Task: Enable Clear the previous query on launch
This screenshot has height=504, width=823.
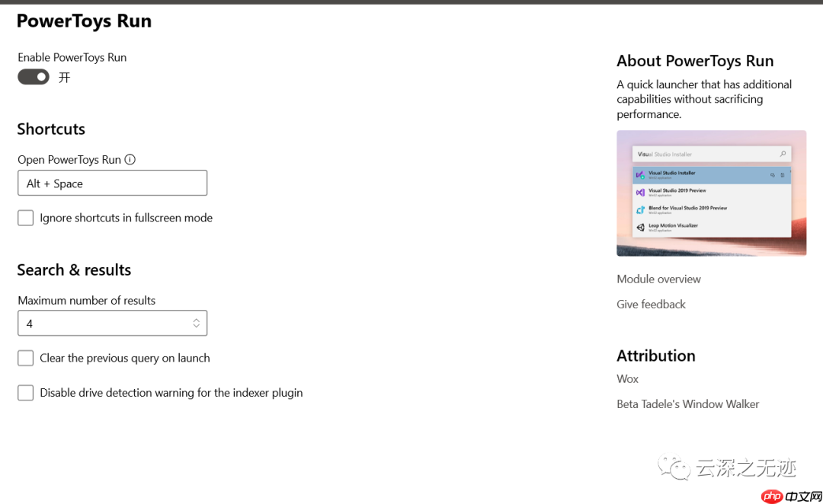Action: coord(25,358)
